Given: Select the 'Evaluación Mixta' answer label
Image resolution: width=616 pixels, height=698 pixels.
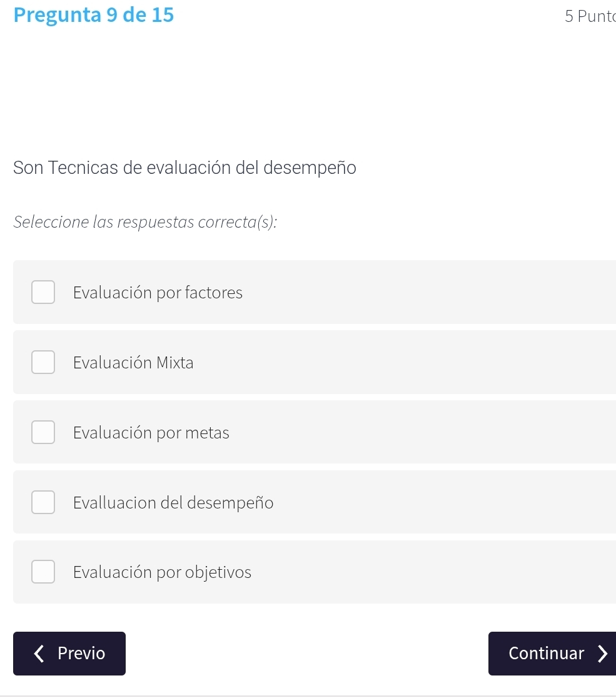Looking at the screenshot, I should point(133,363).
